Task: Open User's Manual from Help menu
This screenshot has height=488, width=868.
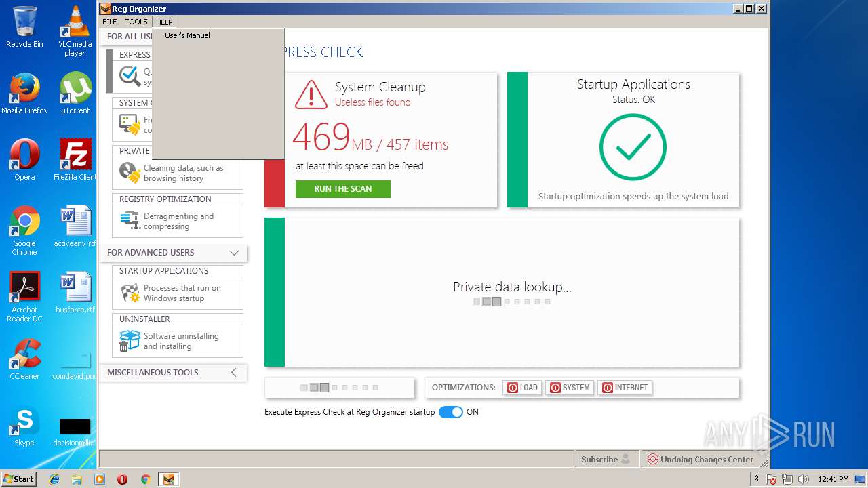Action: coord(187,35)
